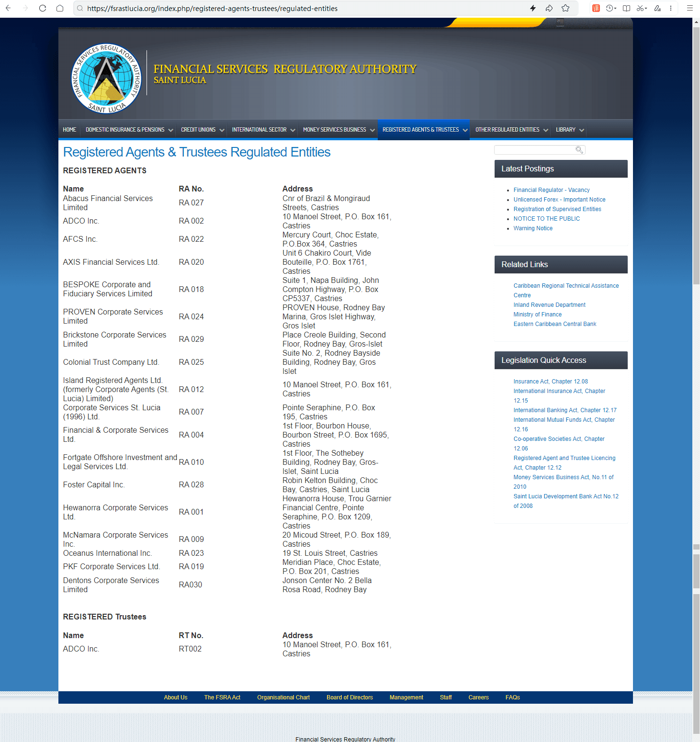Open the International Sector menu

pos(259,130)
